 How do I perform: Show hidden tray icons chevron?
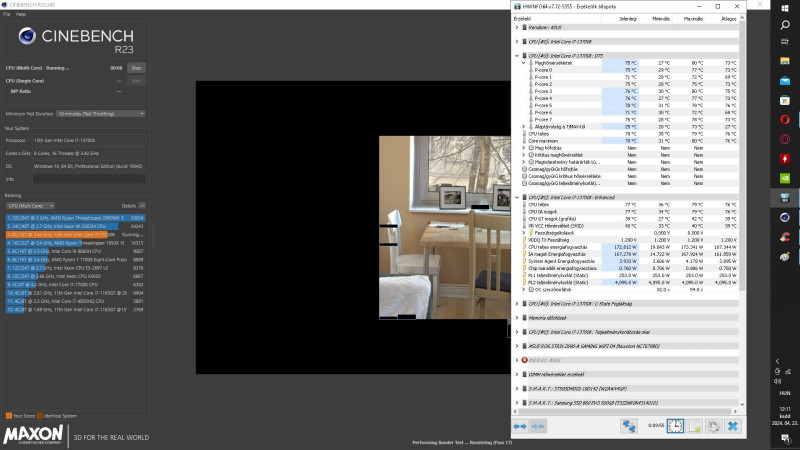point(778,361)
